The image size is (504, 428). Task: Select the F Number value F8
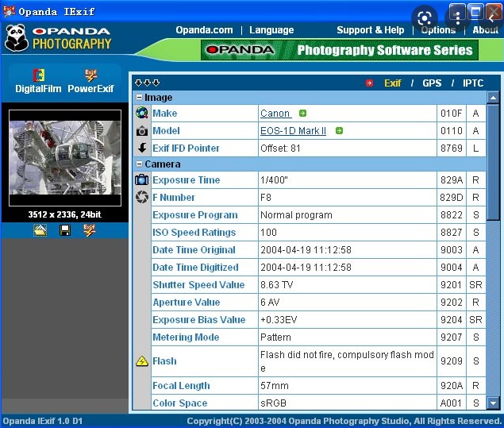(266, 198)
